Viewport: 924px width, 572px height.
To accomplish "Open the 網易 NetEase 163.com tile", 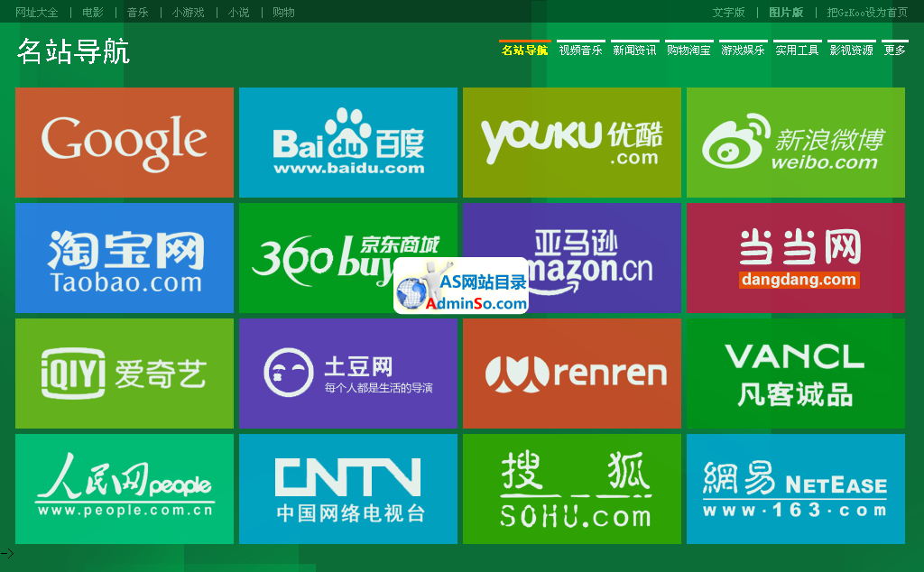I will 796,489.
